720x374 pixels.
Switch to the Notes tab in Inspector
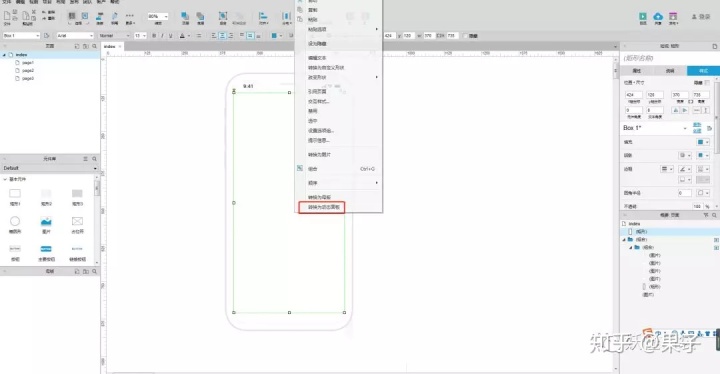point(670,71)
